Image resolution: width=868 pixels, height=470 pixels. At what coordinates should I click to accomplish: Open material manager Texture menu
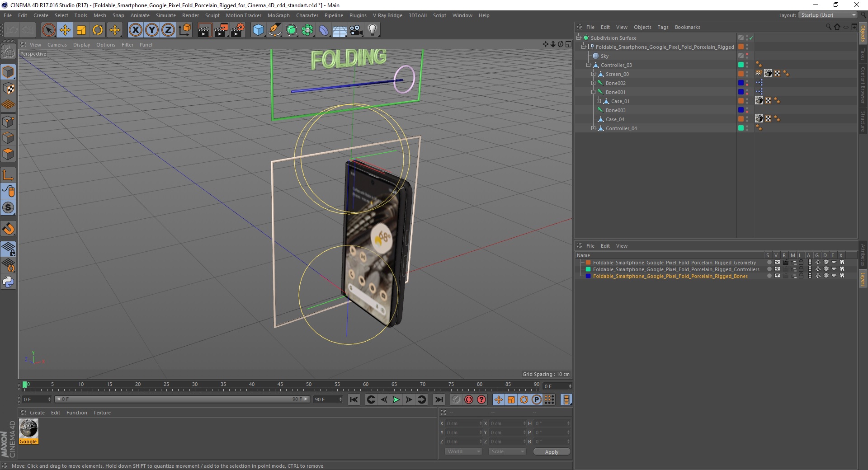click(102, 413)
